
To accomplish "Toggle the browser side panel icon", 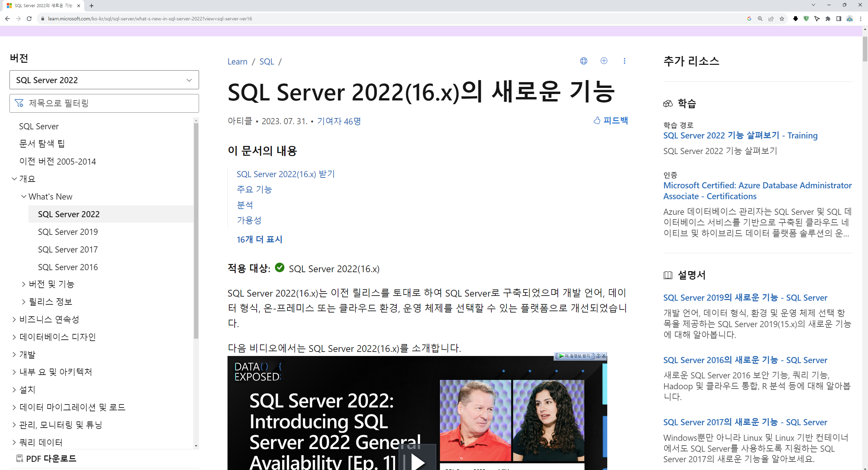I will (x=839, y=19).
